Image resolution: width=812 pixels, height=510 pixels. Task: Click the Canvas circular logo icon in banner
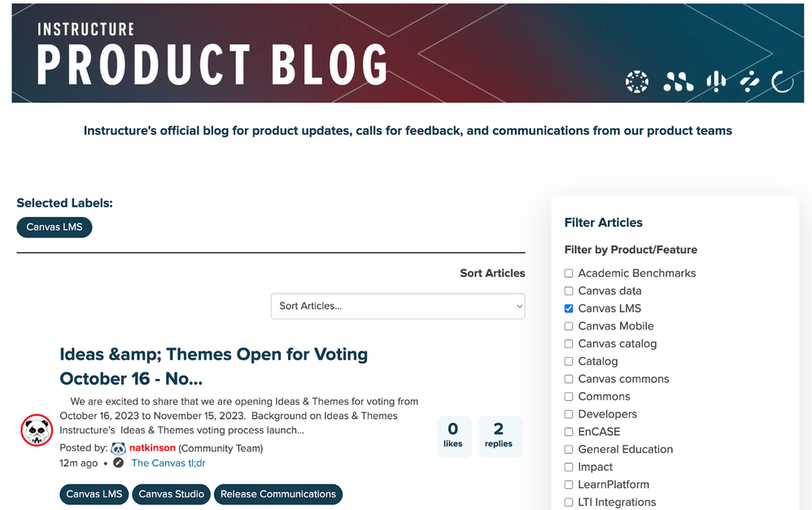pos(636,82)
